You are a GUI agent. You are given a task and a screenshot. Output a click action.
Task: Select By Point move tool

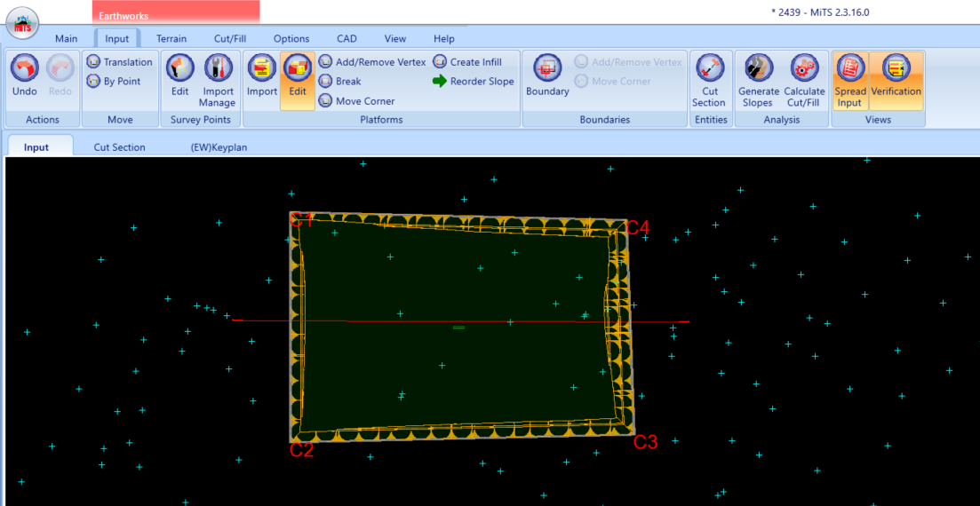click(x=114, y=81)
